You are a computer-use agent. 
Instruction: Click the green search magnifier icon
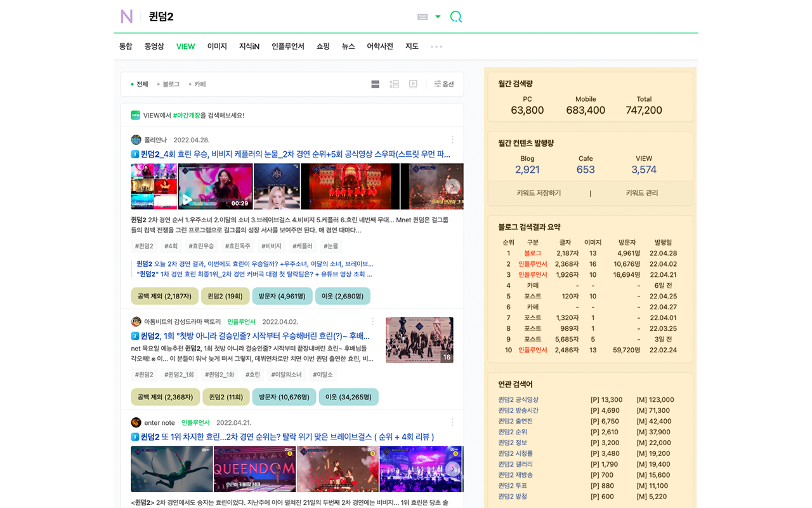[x=455, y=17]
